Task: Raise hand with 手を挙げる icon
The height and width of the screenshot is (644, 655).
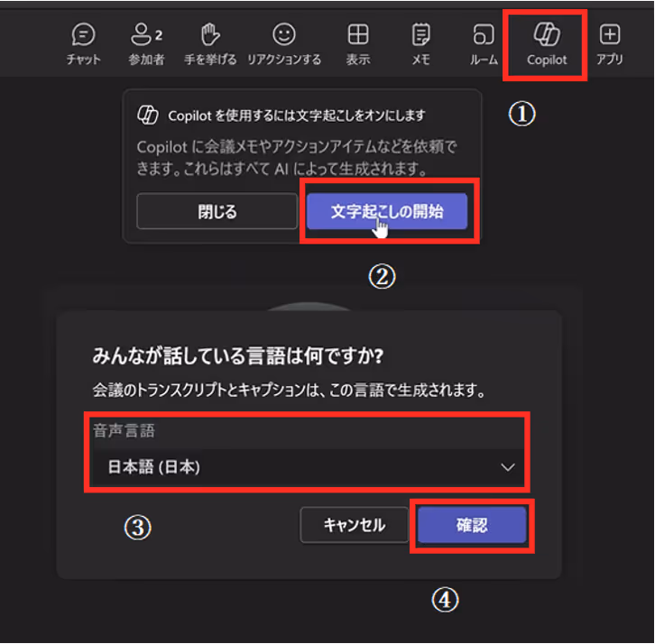Action: pyautogui.click(x=210, y=34)
